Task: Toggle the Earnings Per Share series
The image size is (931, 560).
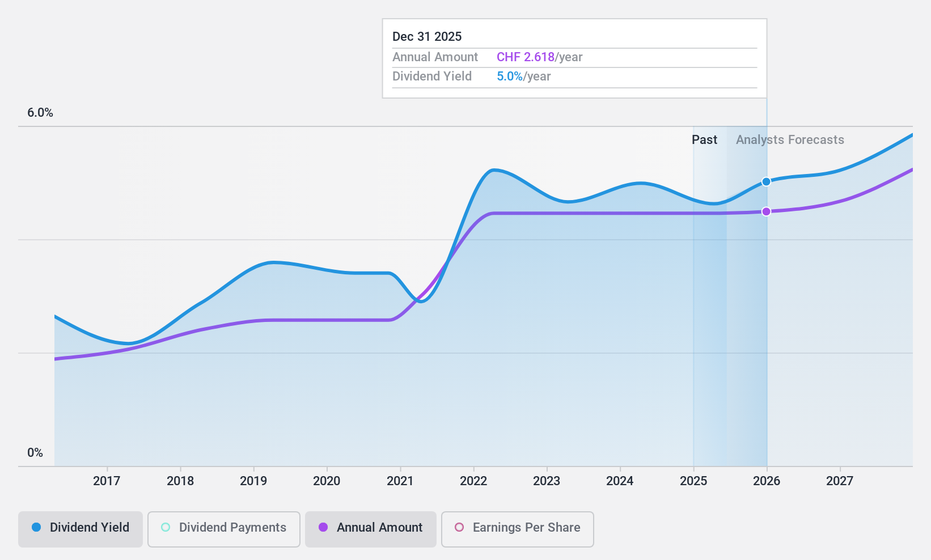Action: 518,529
